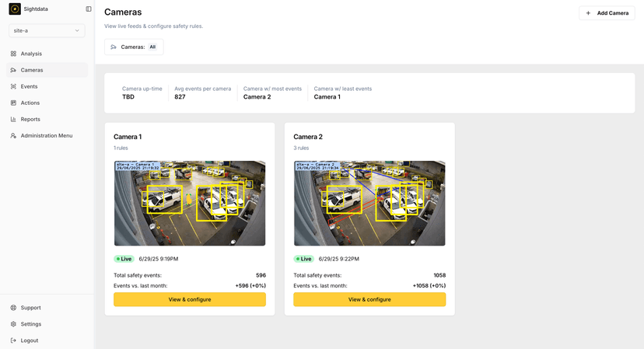Click the Camera 1 card title

(x=128, y=137)
